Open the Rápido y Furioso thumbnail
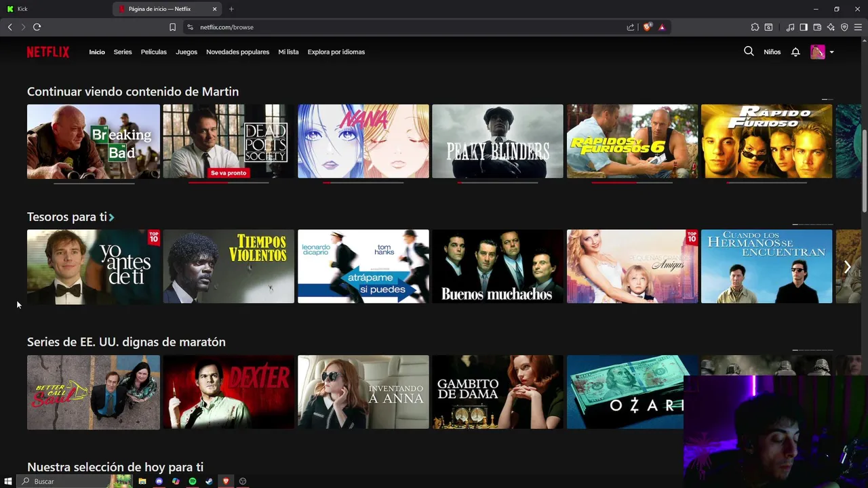The height and width of the screenshot is (488, 868). tap(766, 141)
